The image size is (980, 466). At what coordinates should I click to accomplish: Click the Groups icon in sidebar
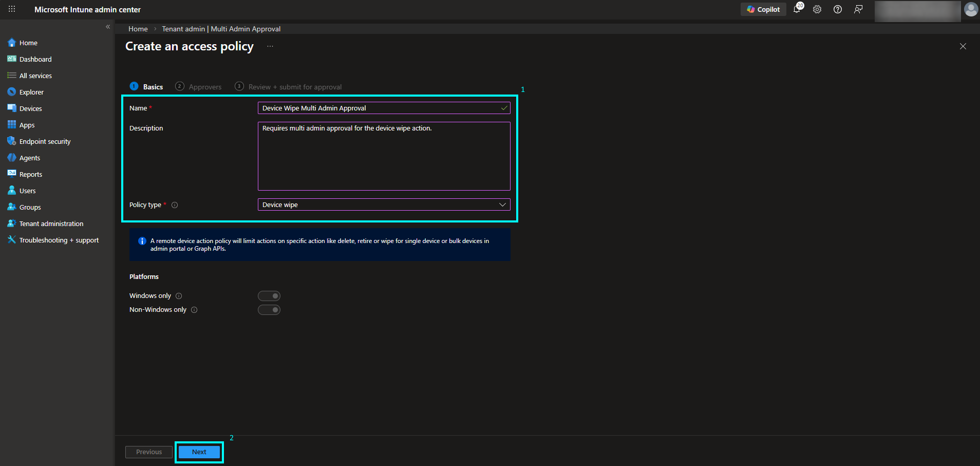(x=12, y=207)
